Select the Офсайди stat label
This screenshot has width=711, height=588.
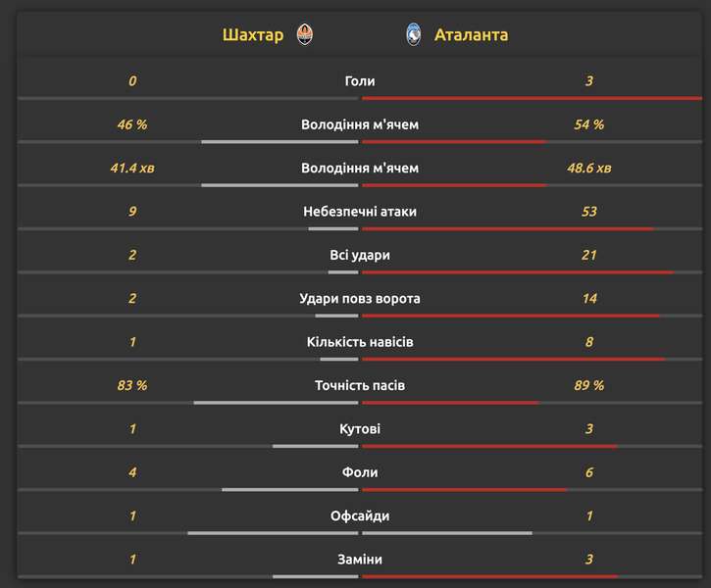click(360, 516)
